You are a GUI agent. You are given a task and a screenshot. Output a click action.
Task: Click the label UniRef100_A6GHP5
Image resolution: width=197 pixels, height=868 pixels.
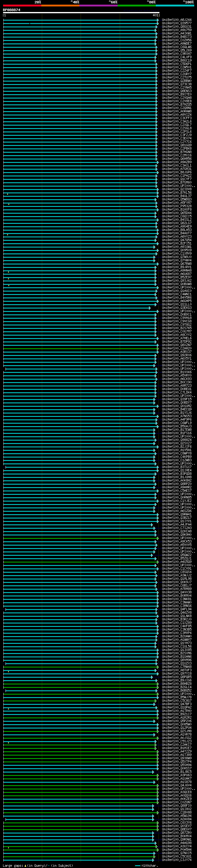click(176, 301)
